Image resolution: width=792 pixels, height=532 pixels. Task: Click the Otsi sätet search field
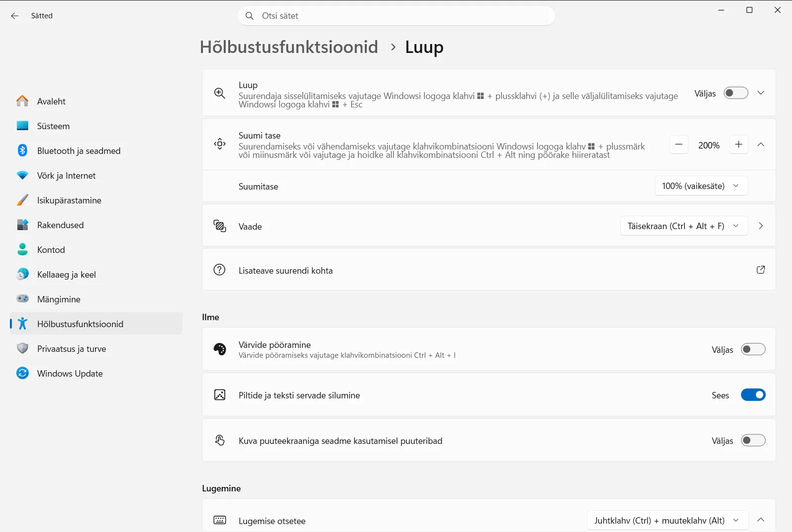(396, 16)
